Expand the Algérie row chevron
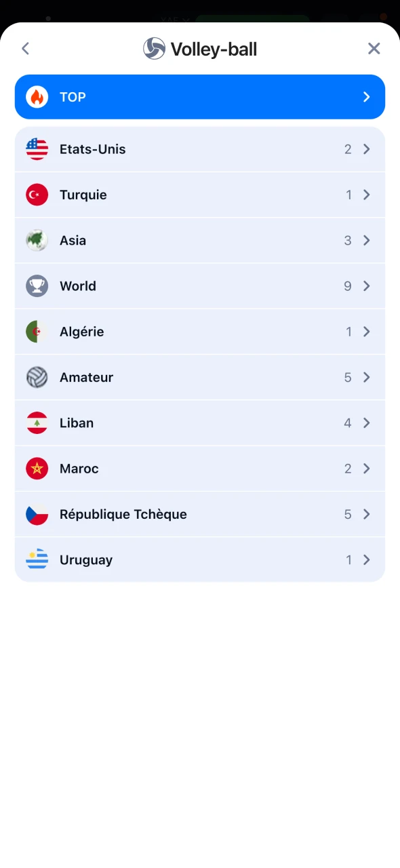 pyautogui.click(x=366, y=332)
